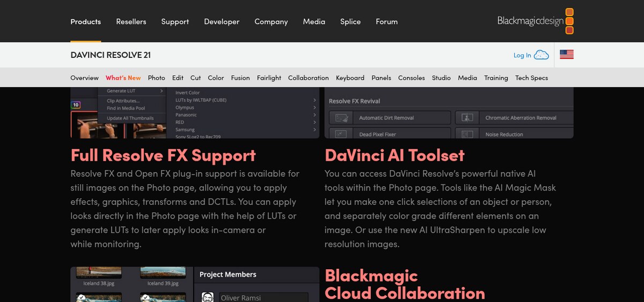The height and width of the screenshot is (302, 644).
Task: Click Oliver Ramsi's avatar icon
Action: [208, 297]
